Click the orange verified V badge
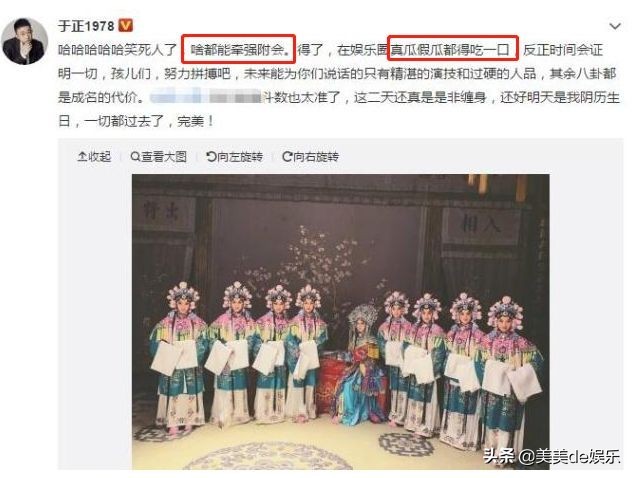The image size is (634, 478). (126, 26)
